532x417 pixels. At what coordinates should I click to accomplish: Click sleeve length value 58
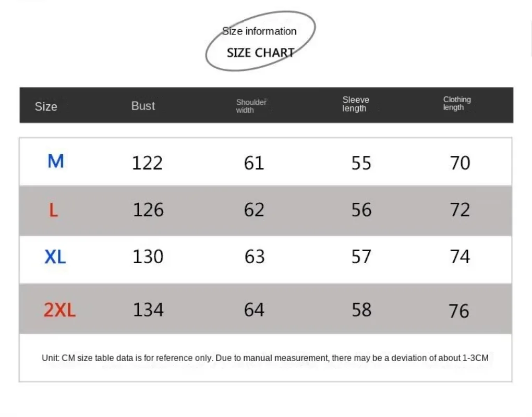[361, 310]
